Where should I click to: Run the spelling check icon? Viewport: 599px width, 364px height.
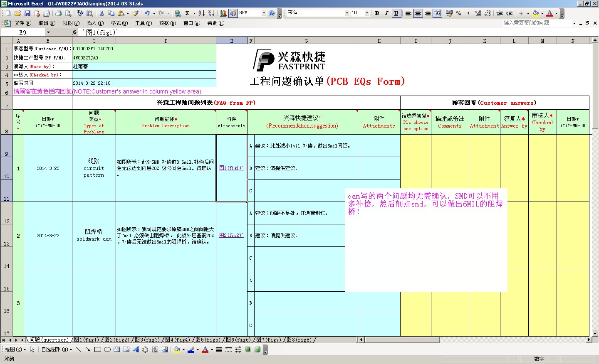[x=80, y=13]
